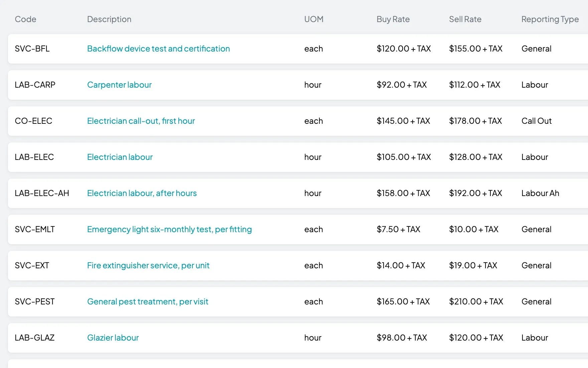The width and height of the screenshot is (588, 368).
Task: Click the $7.50 + TAX buy rate
Action: pyautogui.click(x=398, y=229)
